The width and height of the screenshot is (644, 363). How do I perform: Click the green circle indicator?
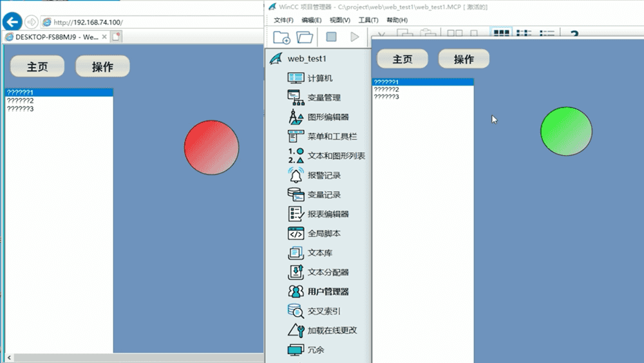565,131
